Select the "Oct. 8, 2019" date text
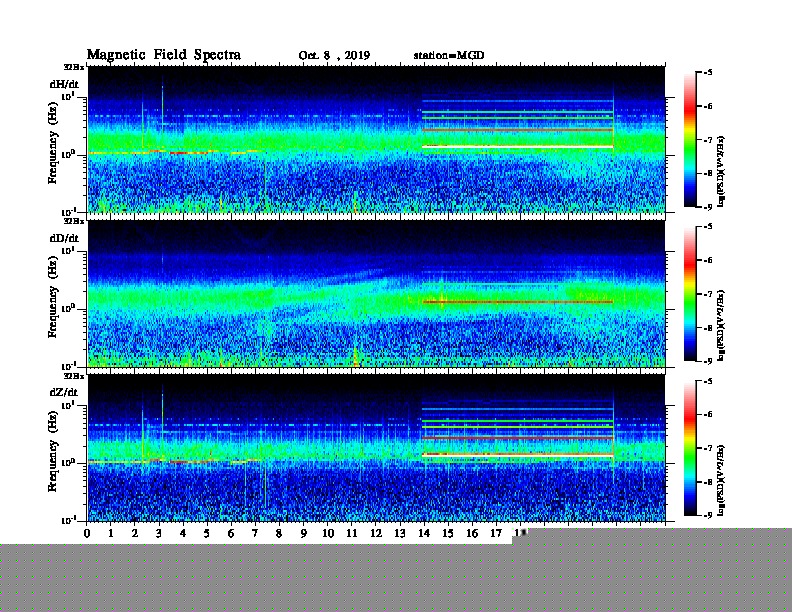The width and height of the screenshot is (792, 612). click(334, 56)
